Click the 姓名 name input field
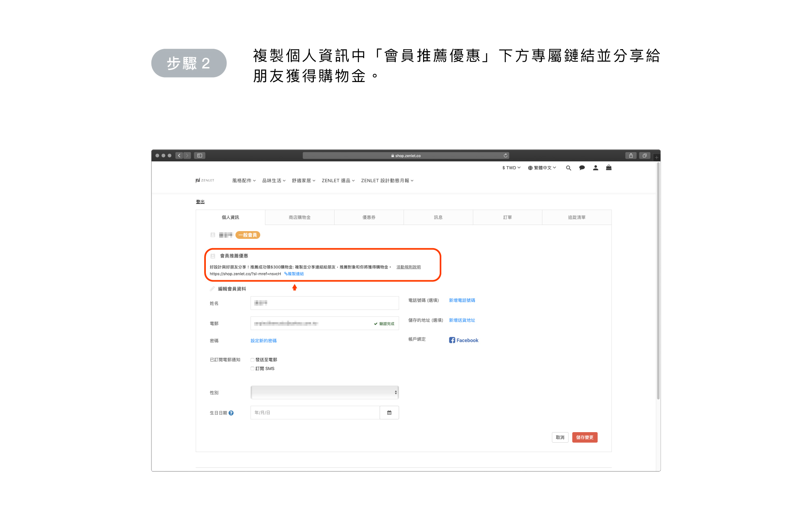This screenshot has height=528, width=812. pos(324,303)
